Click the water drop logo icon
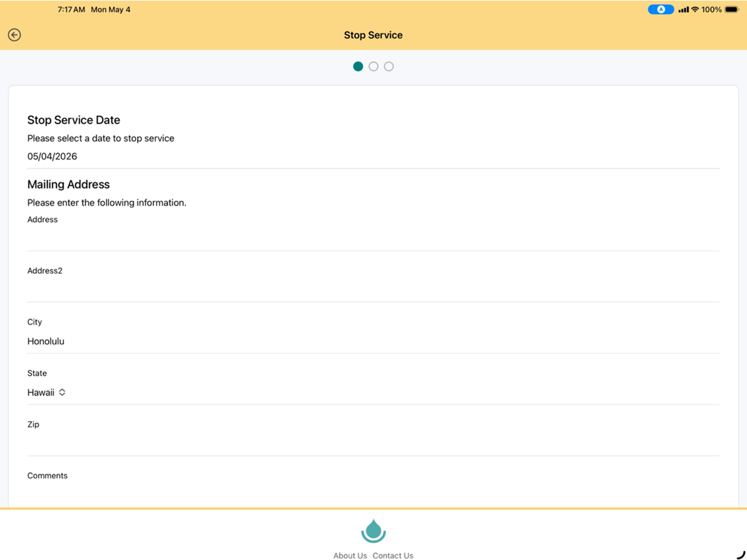Screen dimensions: 747x560 coord(373,531)
